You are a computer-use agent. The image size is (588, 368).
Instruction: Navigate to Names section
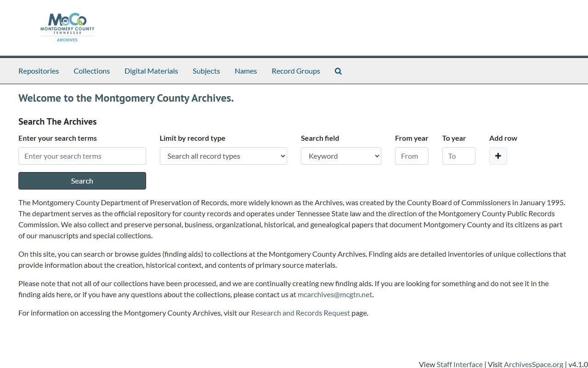[x=246, y=71]
